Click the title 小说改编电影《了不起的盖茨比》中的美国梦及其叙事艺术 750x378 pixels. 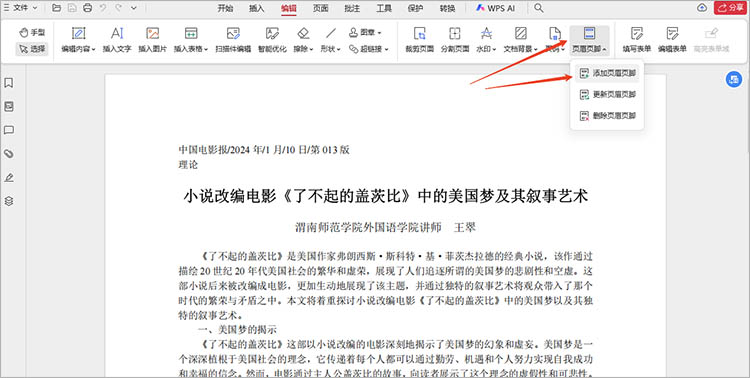386,196
